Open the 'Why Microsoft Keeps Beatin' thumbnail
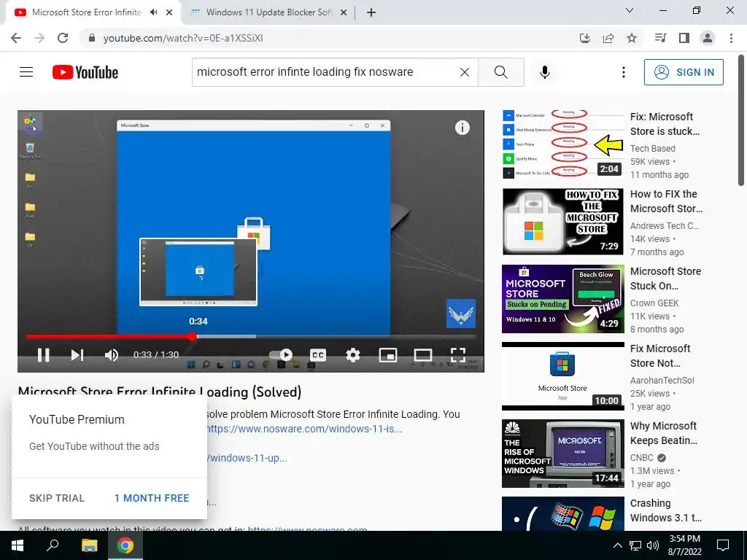Image resolution: width=747 pixels, height=560 pixels. click(563, 454)
